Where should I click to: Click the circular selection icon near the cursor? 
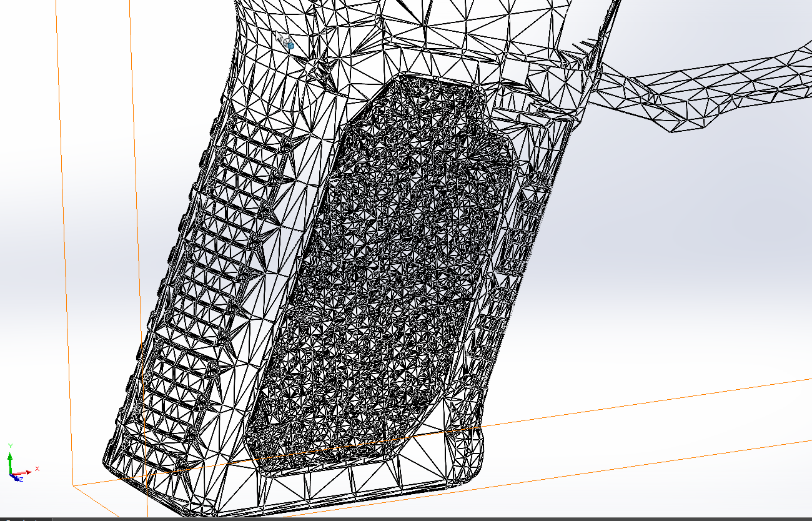click(x=287, y=42)
